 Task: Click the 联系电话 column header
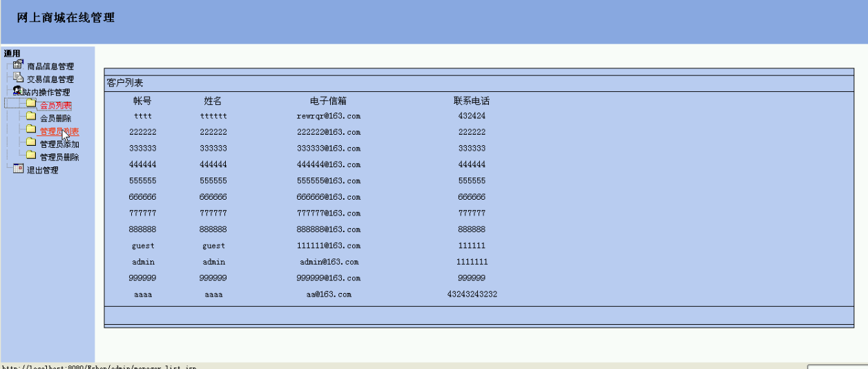[472, 101]
